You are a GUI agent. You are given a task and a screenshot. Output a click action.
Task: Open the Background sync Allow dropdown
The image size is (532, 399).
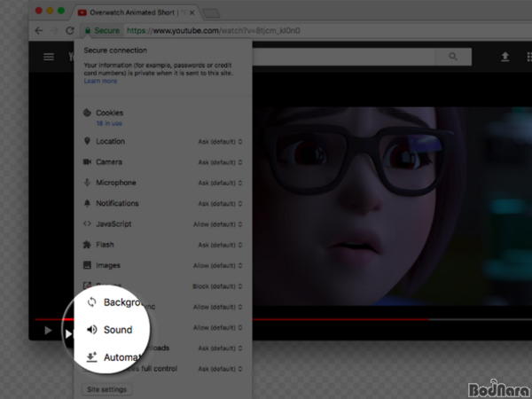point(218,307)
